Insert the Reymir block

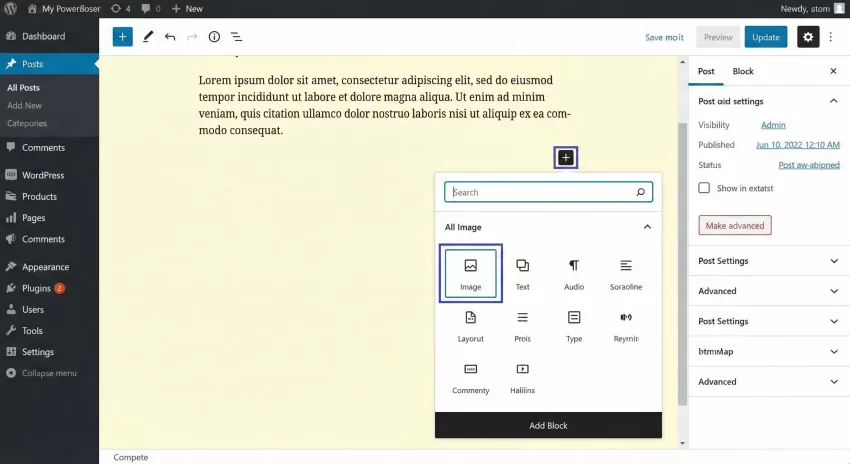pyautogui.click(x=626, y=326)
